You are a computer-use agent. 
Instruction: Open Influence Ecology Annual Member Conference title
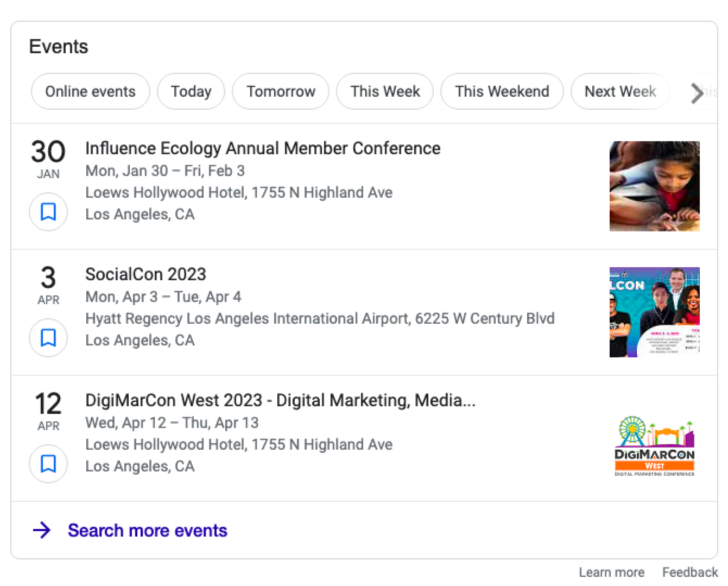[263, 148]
